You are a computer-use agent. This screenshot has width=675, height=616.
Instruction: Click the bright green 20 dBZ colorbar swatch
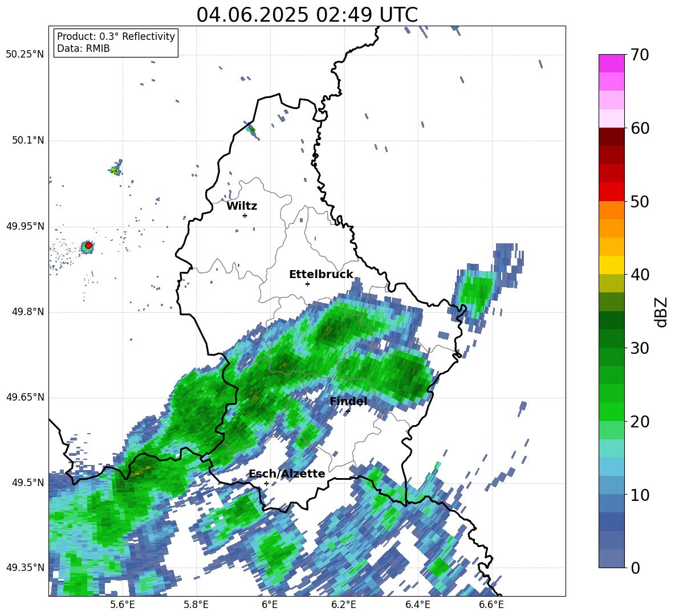click(x=611, y=411)
